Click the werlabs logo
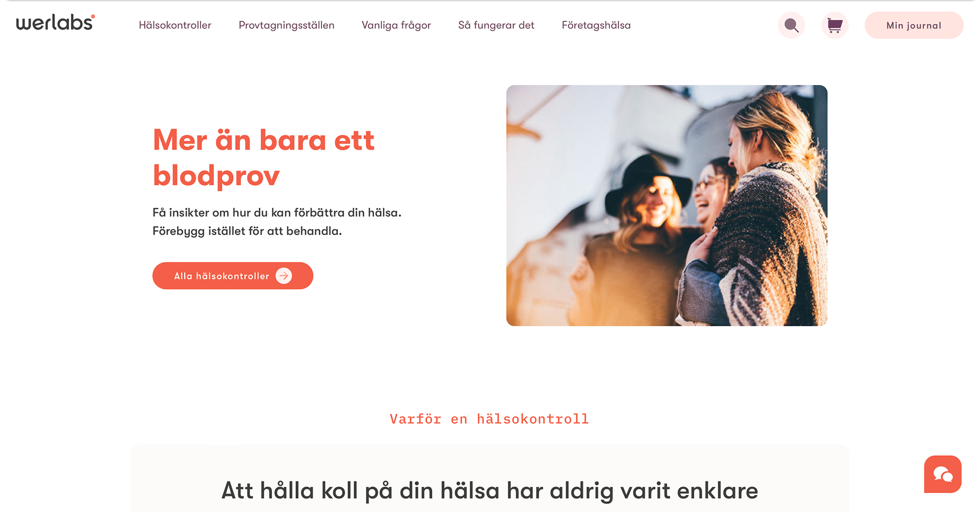This screenshot has height=512, width=980. click(55, 22)
